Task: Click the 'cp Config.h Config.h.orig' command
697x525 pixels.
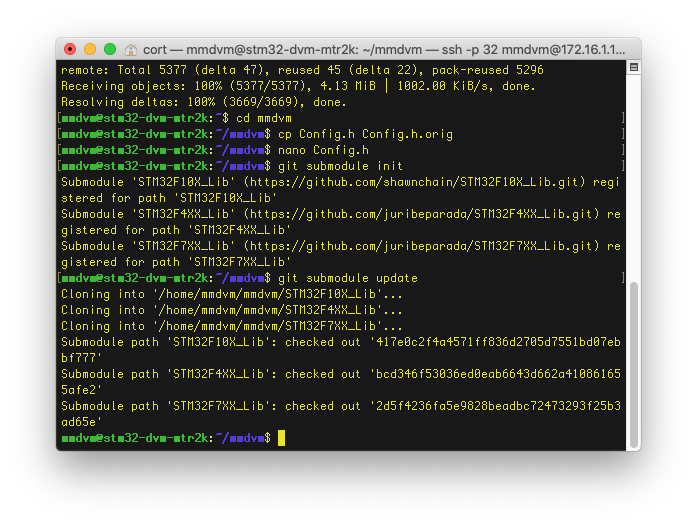Action: point(365,134)
